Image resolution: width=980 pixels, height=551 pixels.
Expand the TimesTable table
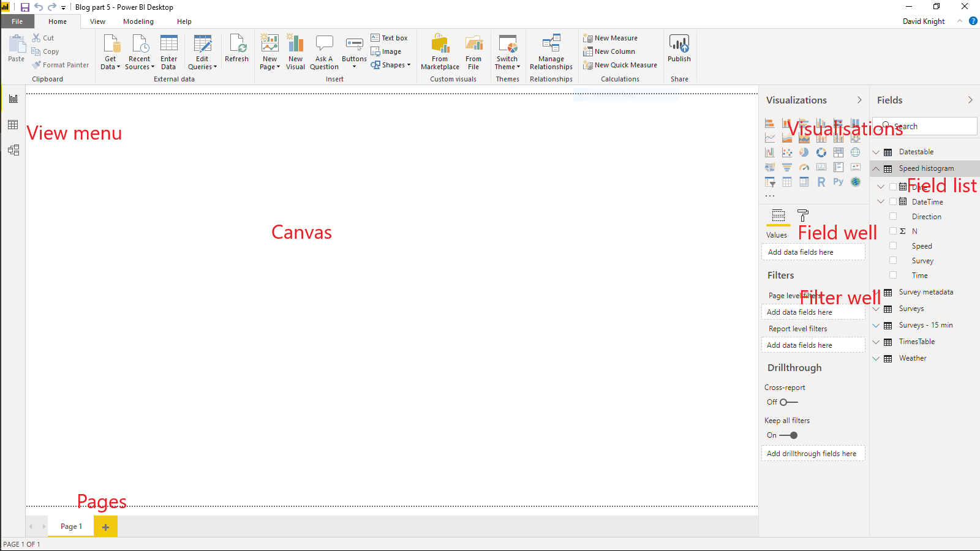click(876, 342)
